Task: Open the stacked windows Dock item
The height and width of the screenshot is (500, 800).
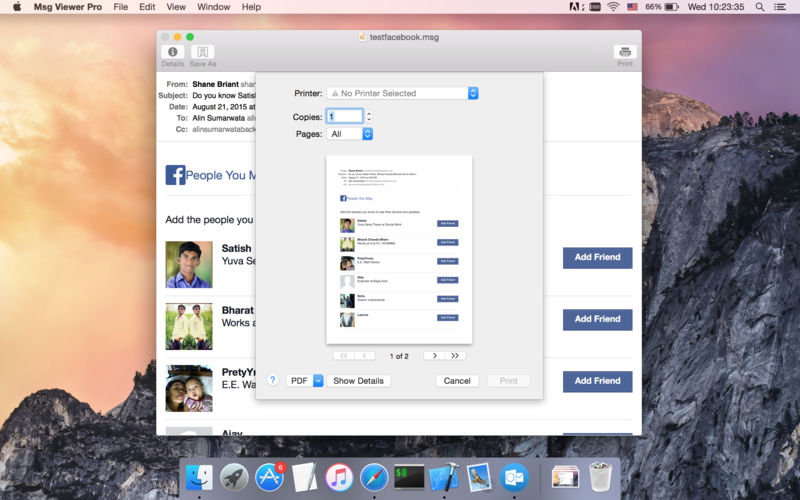Action: [x=565, y=478]
